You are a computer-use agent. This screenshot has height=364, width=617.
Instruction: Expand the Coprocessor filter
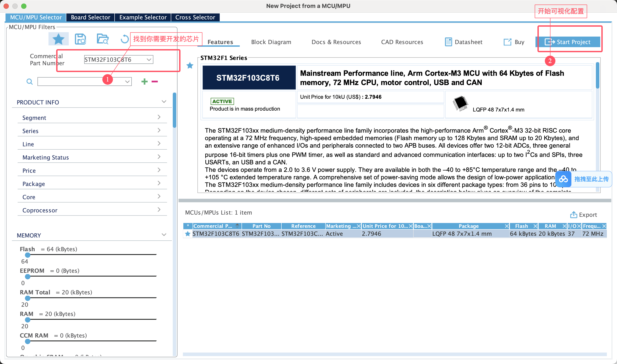[159, 210]
